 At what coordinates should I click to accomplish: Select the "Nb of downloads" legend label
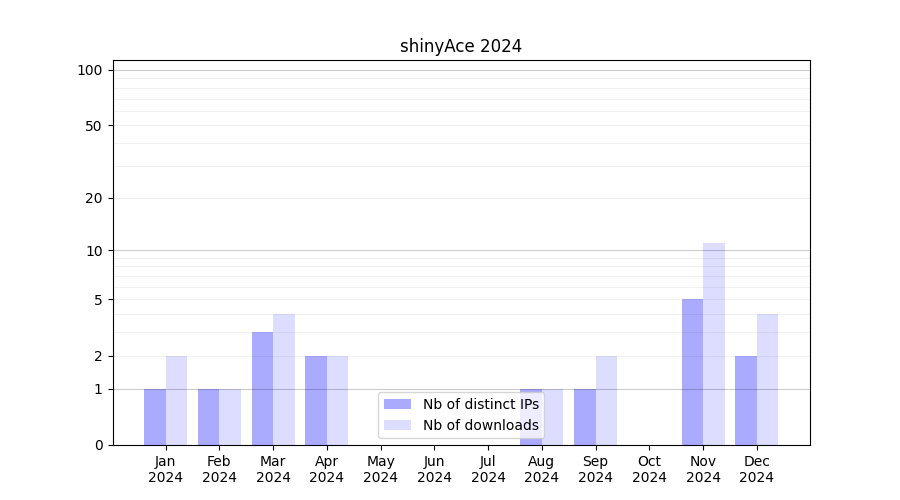[x=480, y=425]
